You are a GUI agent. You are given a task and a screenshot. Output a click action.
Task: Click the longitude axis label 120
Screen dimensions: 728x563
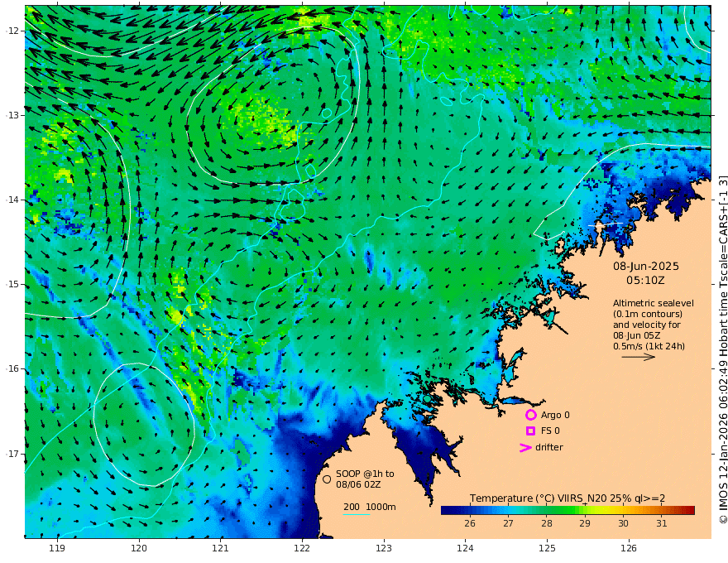coord(139,549)
